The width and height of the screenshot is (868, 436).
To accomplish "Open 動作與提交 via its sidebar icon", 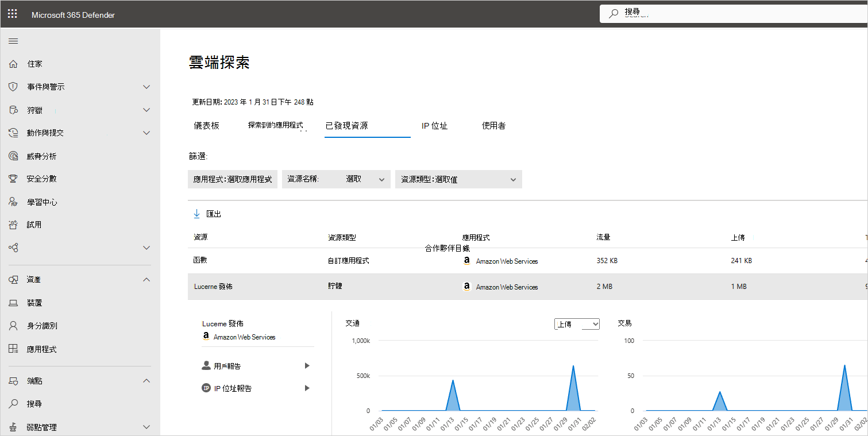I will (x=13, y=132).
